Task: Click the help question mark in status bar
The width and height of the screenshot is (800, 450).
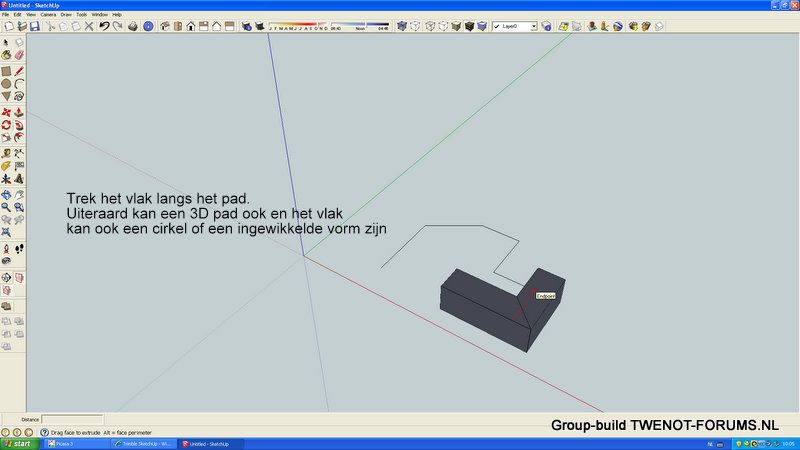Action: click(44, 432)
